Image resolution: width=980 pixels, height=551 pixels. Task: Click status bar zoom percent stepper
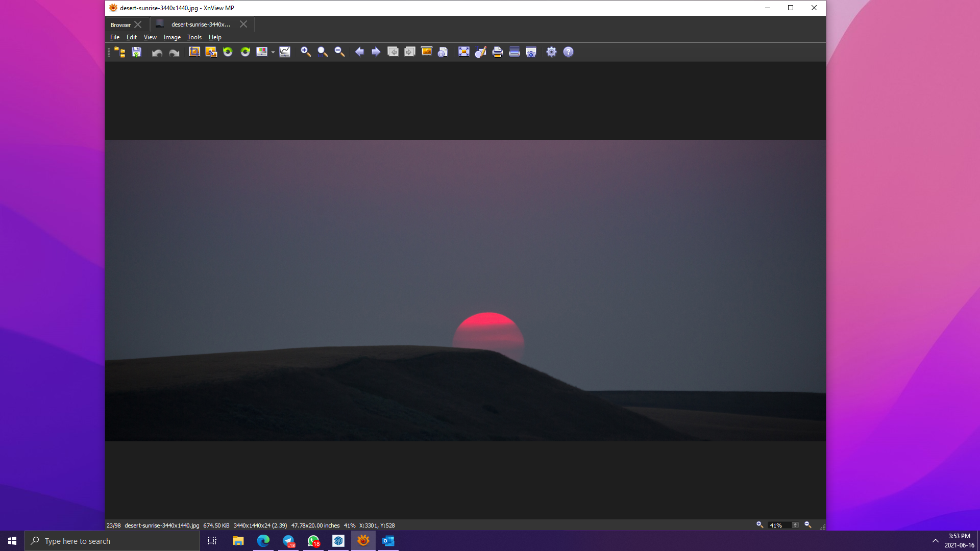tap(795, 525)
